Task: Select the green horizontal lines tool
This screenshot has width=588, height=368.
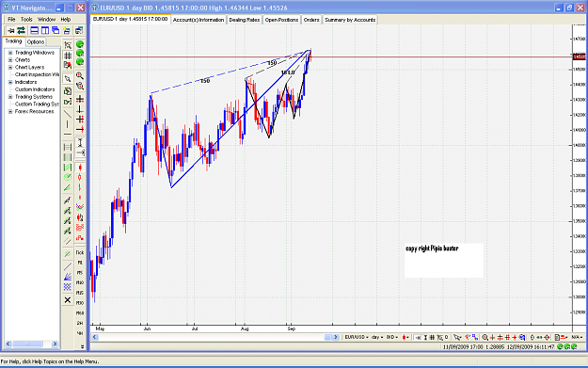Action: coord(68,147)
